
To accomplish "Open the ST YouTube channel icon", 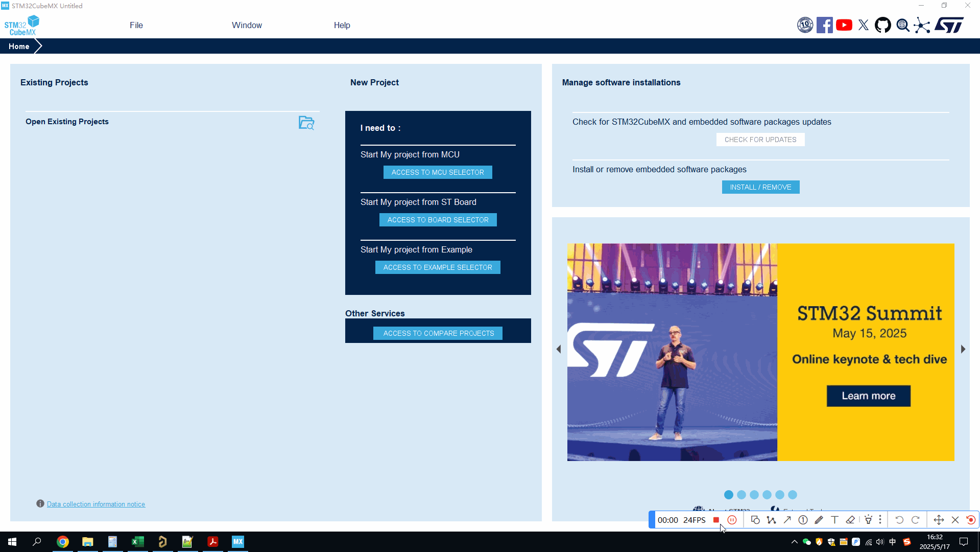I will [x=844, y=25].
